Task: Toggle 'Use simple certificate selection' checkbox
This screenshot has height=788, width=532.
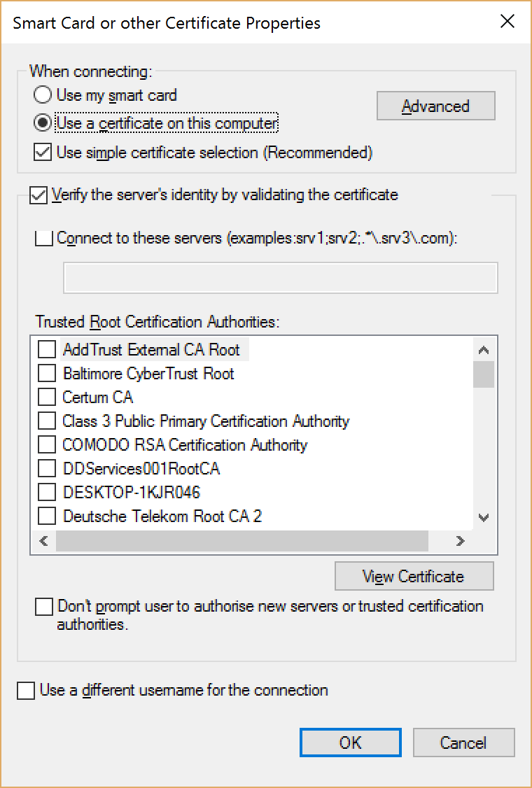Action: (43, 152)
